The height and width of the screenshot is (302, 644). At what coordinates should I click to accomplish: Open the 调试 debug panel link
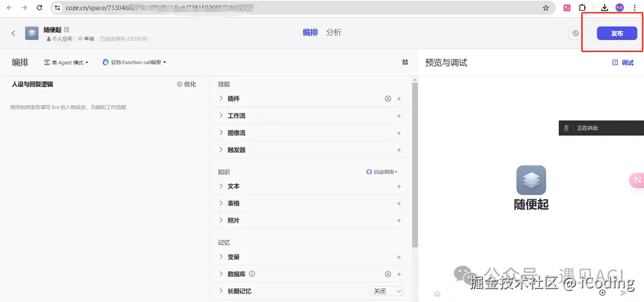point(623,63)
